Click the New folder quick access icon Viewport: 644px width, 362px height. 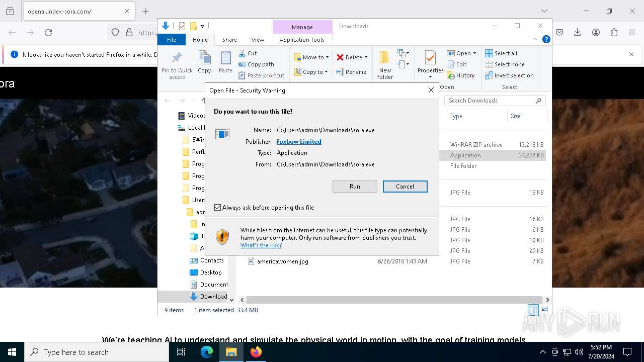click(x=193, y=26)
